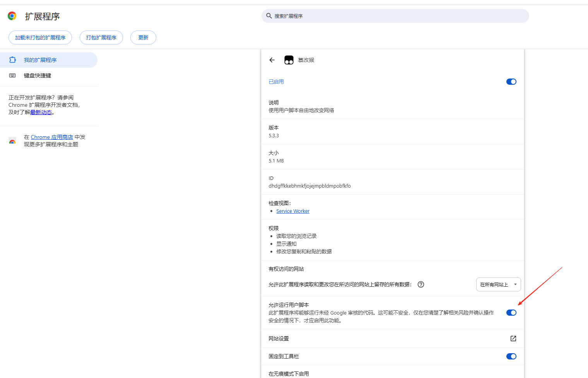Click the magnifier icon in the search bar
The width and height of the screenshot is (588, 378).
269,16
